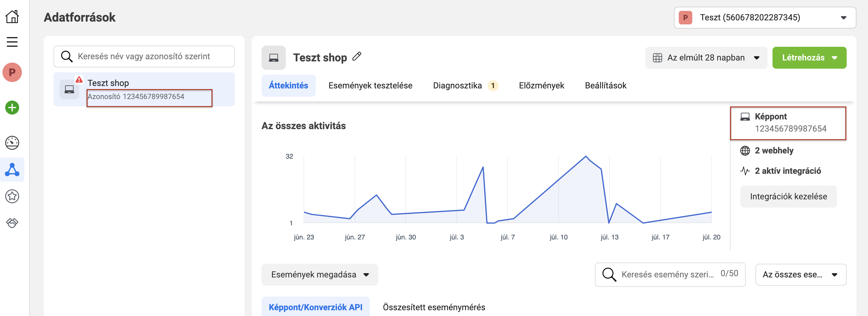Click the Az összes aktivitás heading
The width and height of the screenshot is (868, 316).
304,126
